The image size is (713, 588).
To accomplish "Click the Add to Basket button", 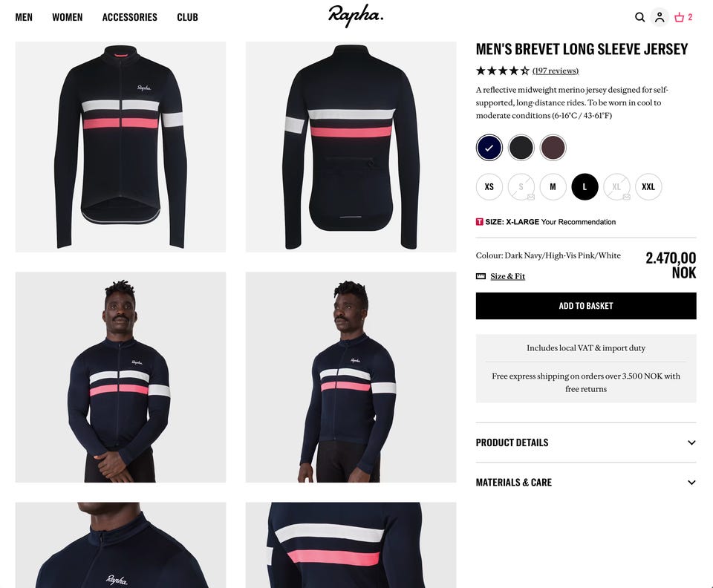I will (586, 306).
